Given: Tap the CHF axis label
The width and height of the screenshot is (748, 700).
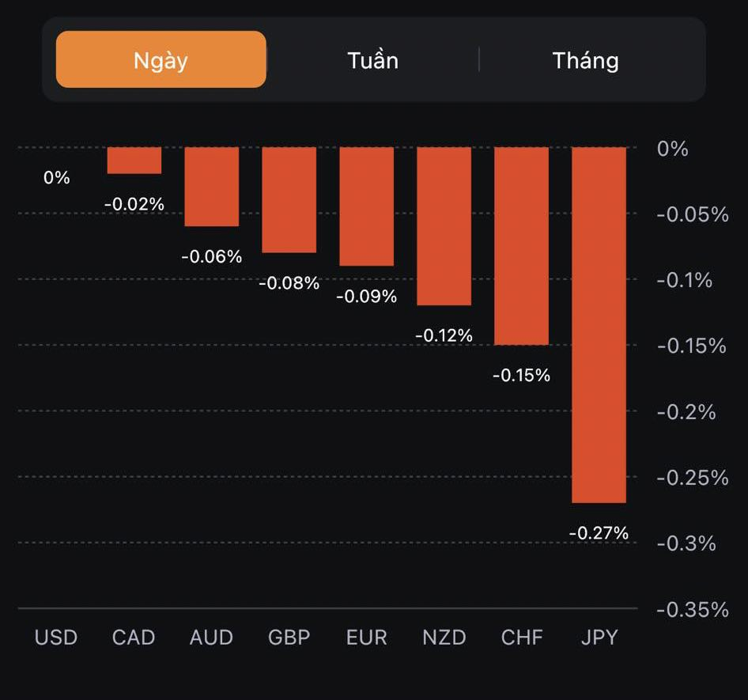Looking at the screenshot, I should (x=521, y=638).
